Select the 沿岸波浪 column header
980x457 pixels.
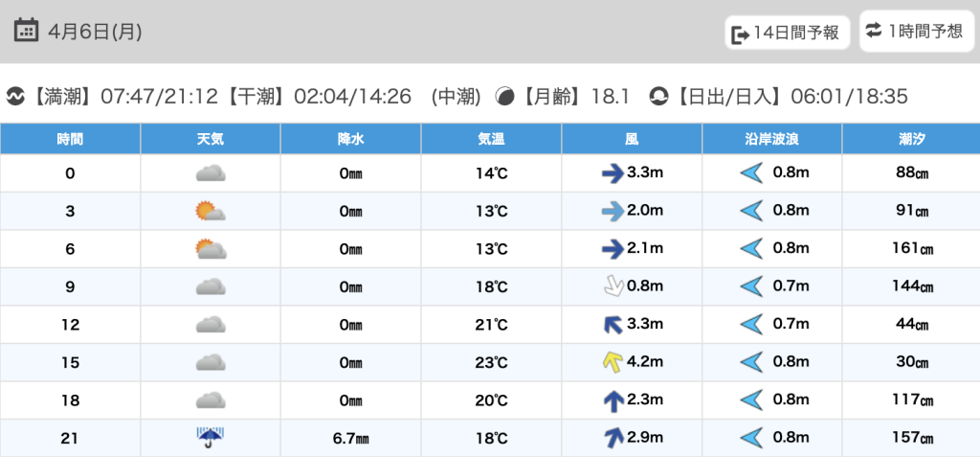click(771, 139)
